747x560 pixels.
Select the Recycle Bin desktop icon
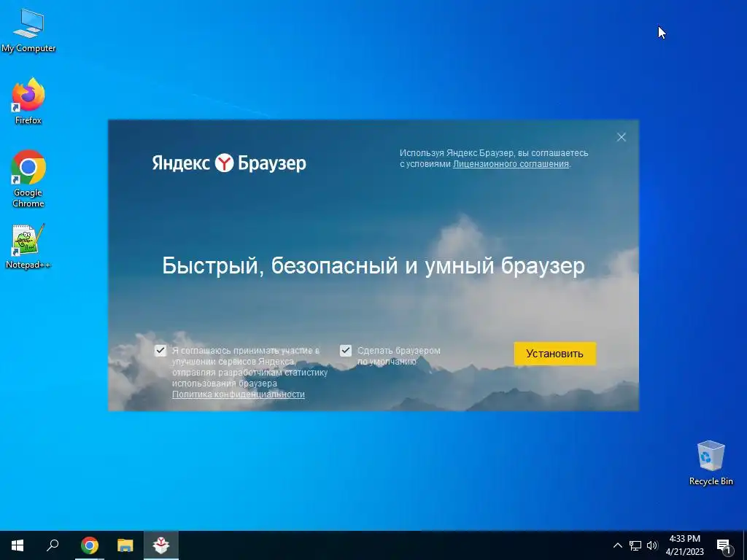coord(711,463)
